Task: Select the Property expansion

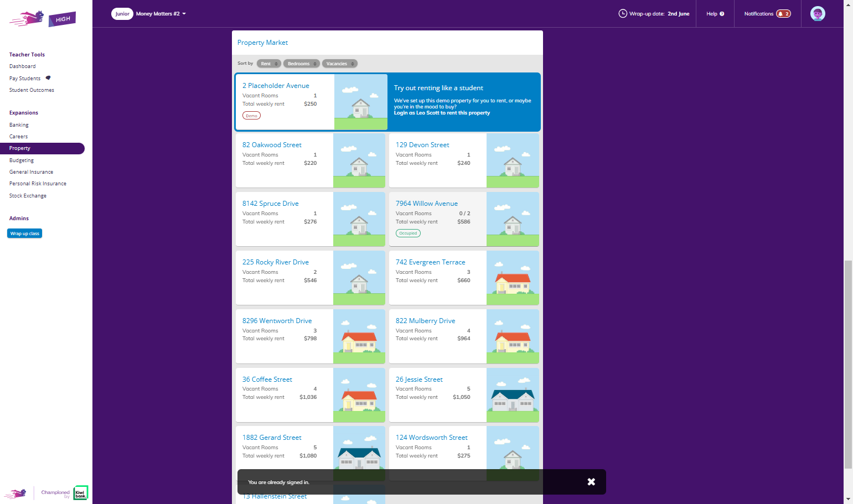Action: [42, 148]
